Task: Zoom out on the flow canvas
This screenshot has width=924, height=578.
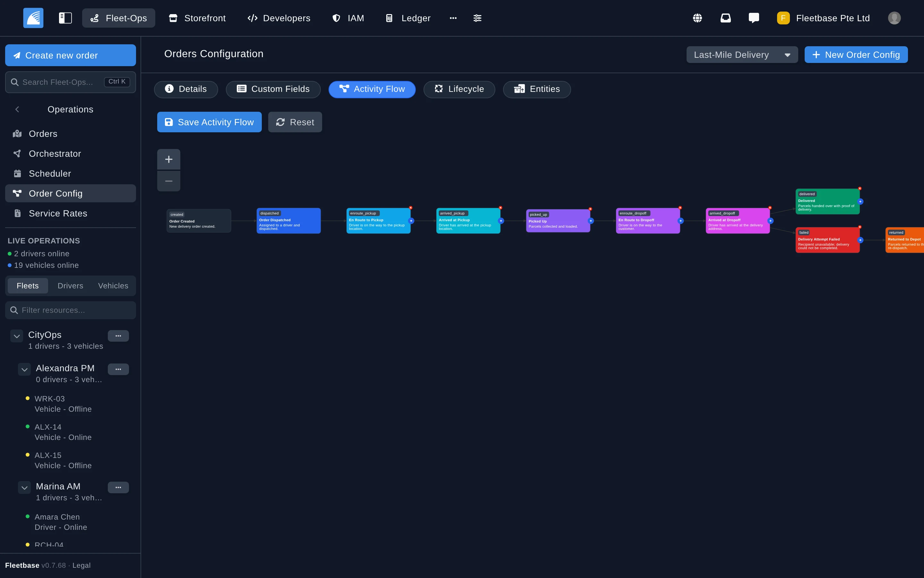Action: click(x=169, y=181)
